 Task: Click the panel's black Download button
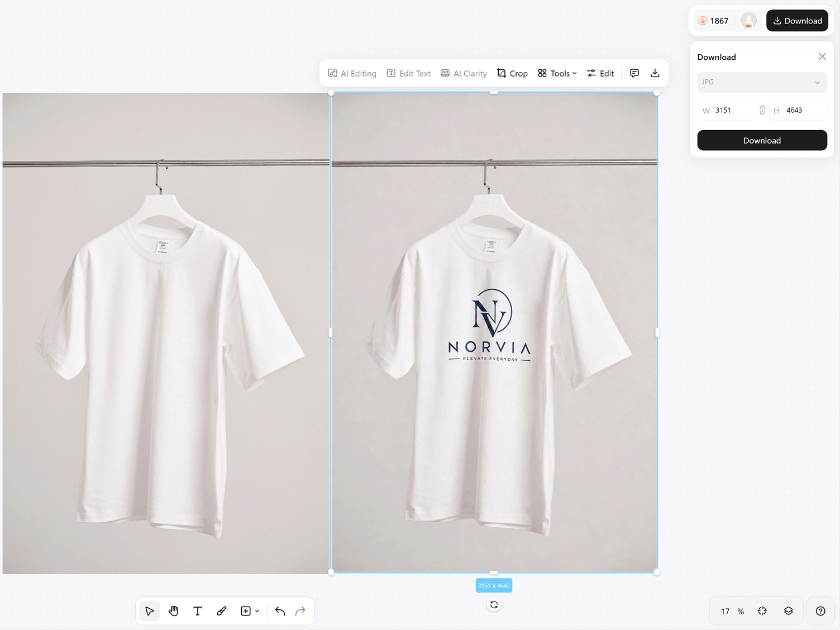(x=762, y=140)
